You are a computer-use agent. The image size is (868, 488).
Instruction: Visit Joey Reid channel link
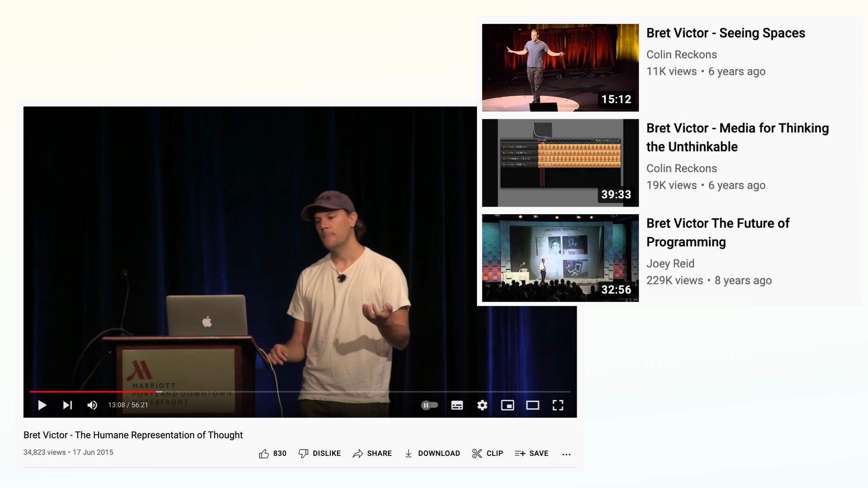point(670,263)
